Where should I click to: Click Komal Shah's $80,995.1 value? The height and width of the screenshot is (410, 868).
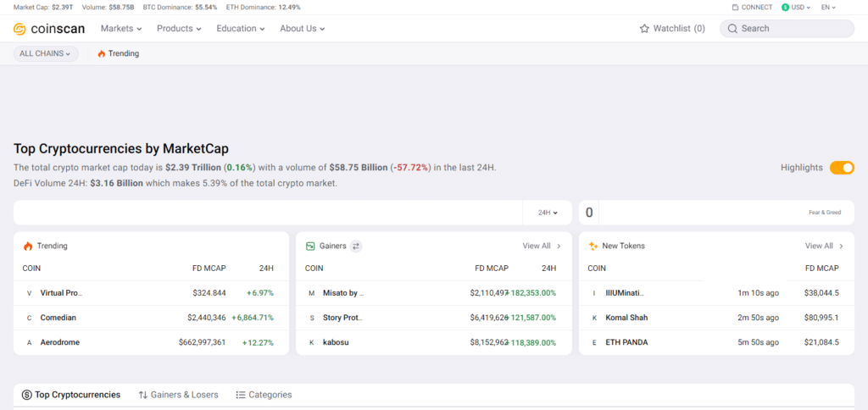[x=821, y=318]
